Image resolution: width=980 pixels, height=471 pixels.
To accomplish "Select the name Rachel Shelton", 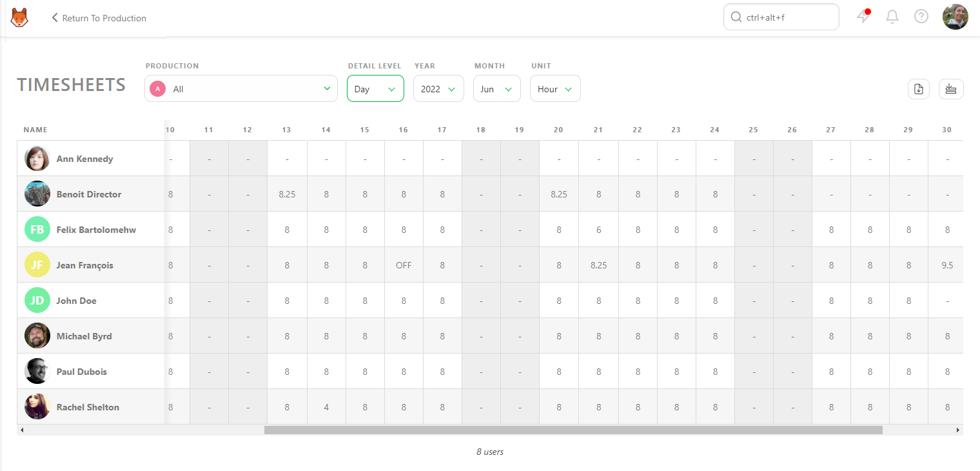I will point(88,407).
